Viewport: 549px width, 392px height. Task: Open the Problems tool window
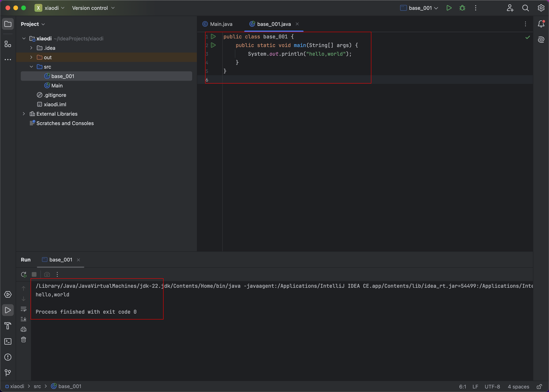click(8, 357)
